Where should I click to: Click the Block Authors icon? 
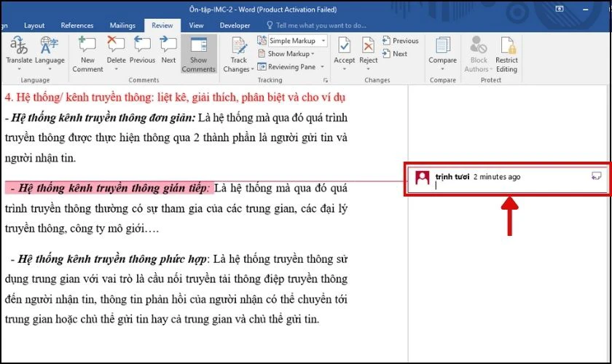(x=478, y=45)
